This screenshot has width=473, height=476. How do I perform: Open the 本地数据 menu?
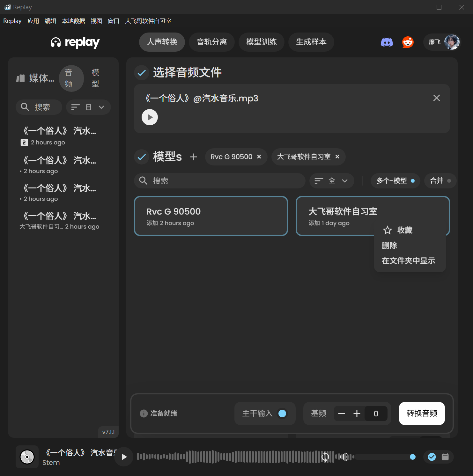[73, 21]
